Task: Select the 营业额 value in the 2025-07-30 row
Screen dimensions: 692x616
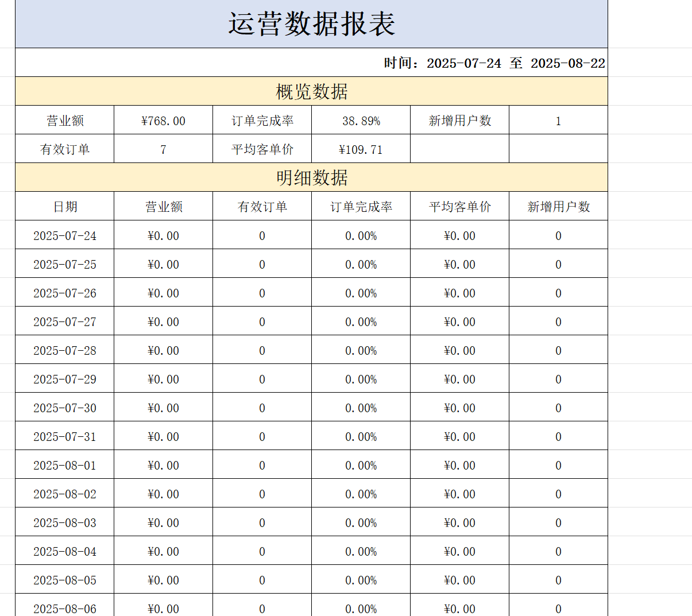Action: click(164, 407)
